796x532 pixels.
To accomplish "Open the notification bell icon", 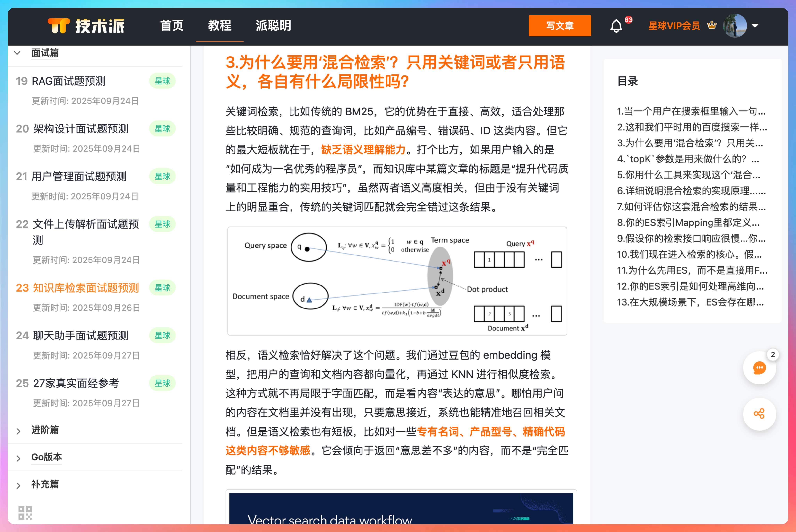I will (x=616, y=26).
